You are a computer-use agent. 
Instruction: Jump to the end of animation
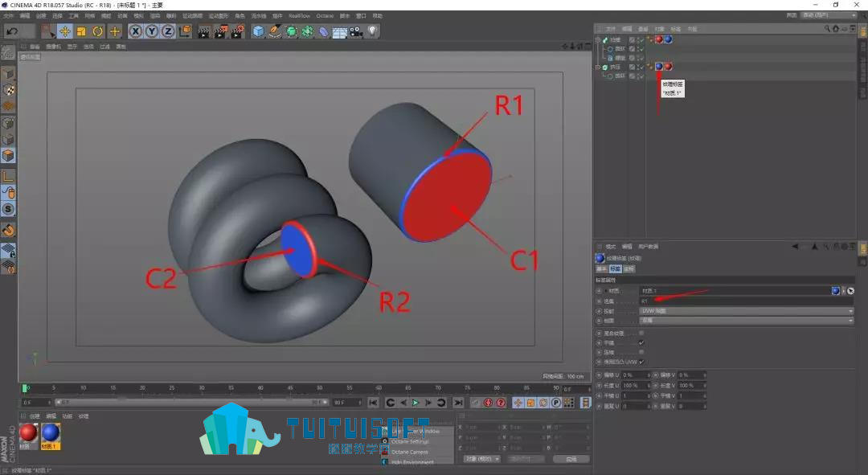pyautogui.click(x=458, y=403)
